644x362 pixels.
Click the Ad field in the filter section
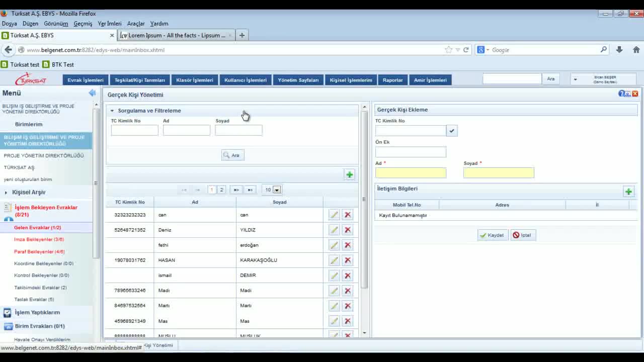click(186, 131)
